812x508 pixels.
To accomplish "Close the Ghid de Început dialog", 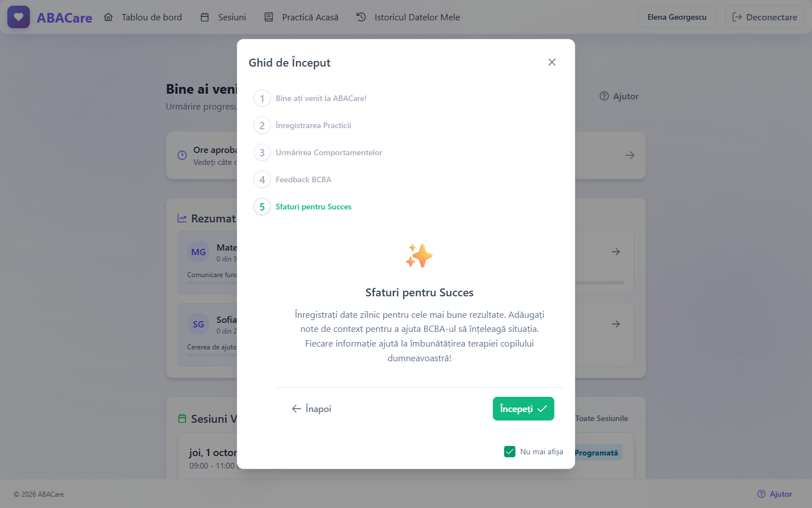I will pos(552,62).
